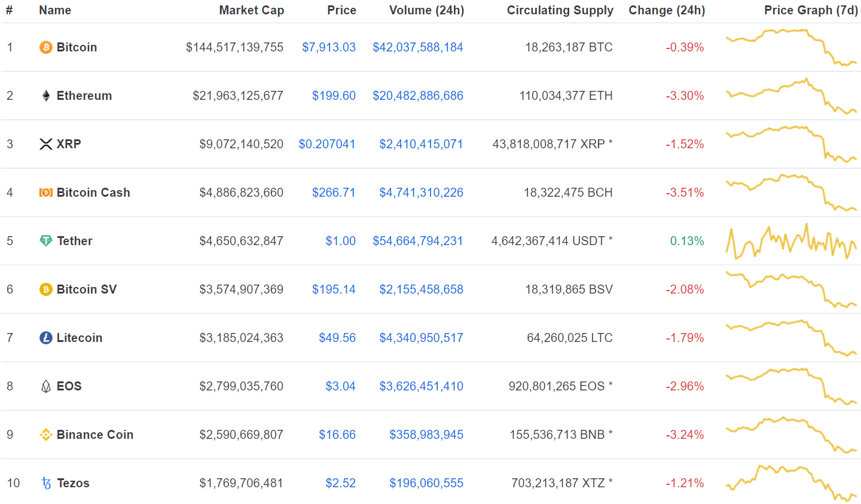Click Bitcoin Cash change -3.51%

pyautogui.click(x=685, y=193)
